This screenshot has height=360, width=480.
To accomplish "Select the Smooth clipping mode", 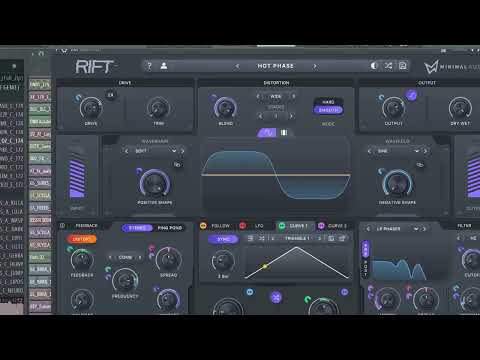I will tap(328, 110).
